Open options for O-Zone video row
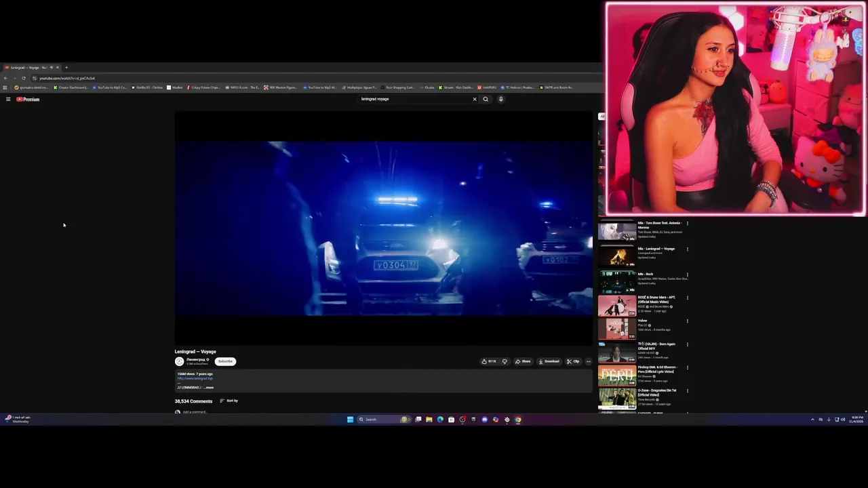 687,390
